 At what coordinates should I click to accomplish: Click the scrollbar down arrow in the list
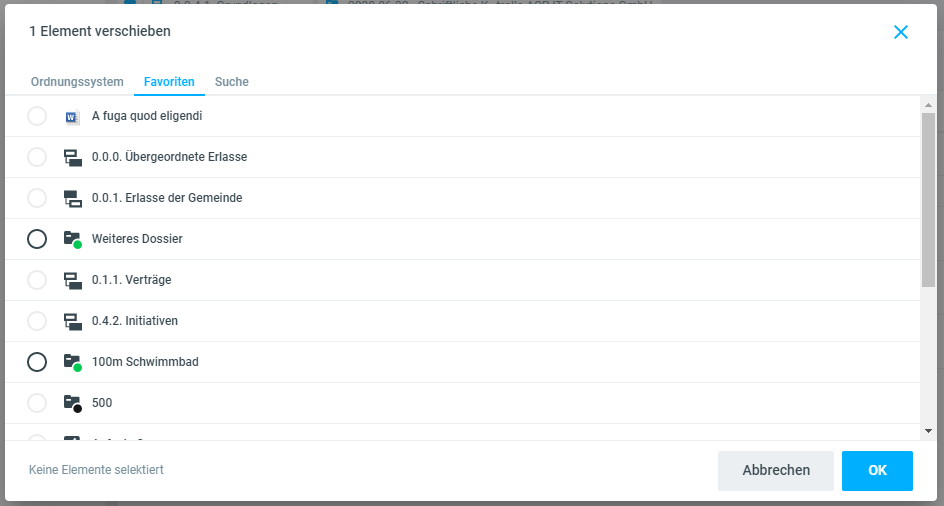coord(928,430)
